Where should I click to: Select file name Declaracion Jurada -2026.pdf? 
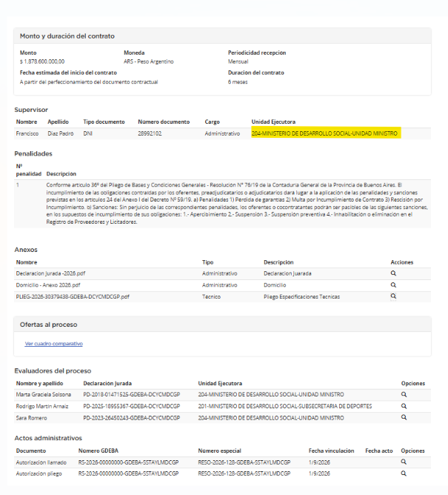(50, 273)
